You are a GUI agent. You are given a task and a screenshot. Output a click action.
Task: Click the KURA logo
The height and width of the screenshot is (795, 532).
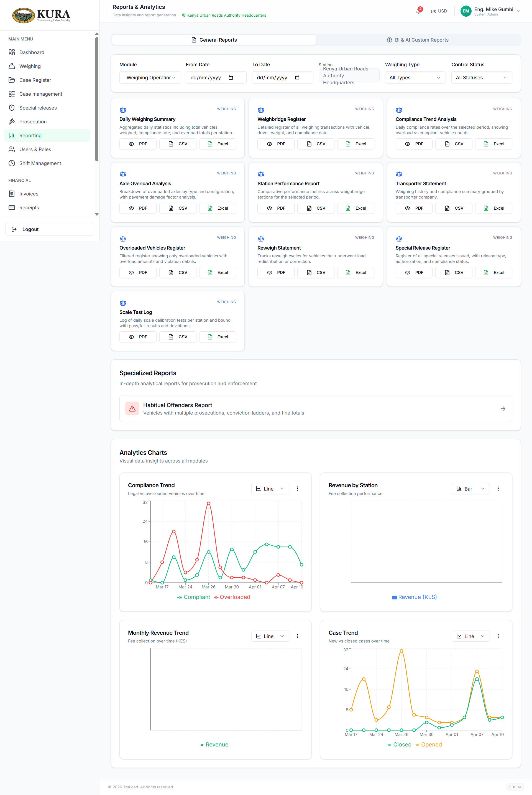[x=41, y=15]
